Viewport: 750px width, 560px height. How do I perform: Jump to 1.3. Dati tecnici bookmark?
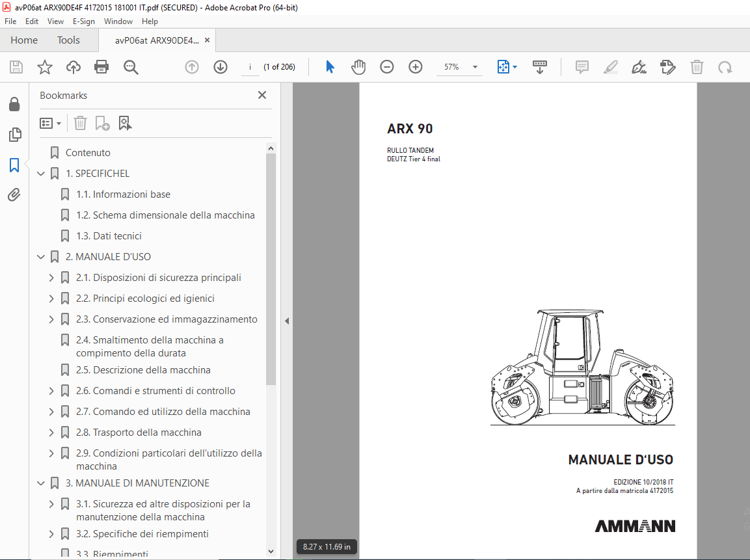[109, 235]
